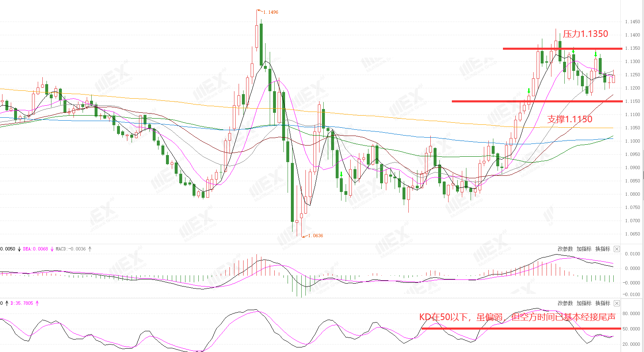Click 1.0800 on the price axis
644x352 pixels.
pyautogui.click(x=632, y=194)
